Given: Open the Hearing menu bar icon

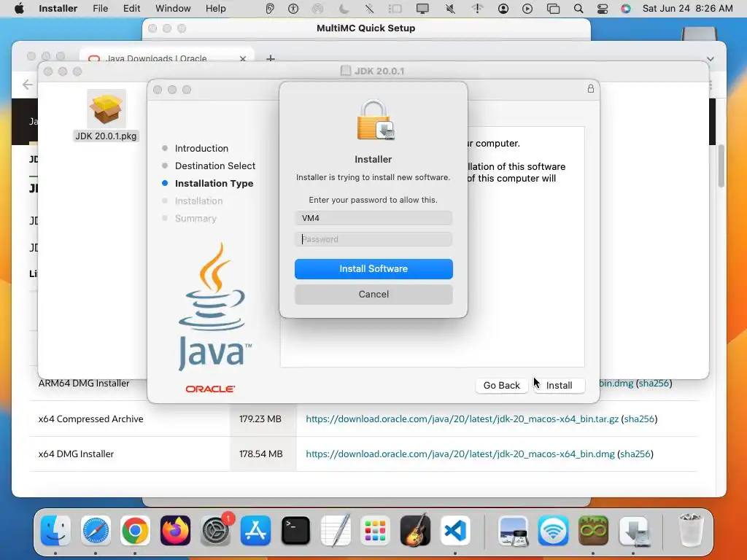Looking at the screenshot, I should [x=270, y=9].
